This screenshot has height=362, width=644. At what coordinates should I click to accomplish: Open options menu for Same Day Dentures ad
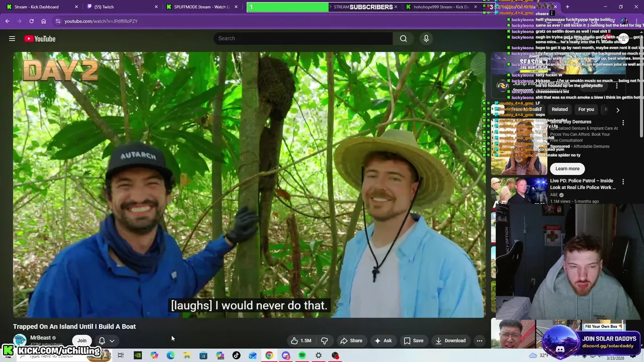tap(623, 123)
